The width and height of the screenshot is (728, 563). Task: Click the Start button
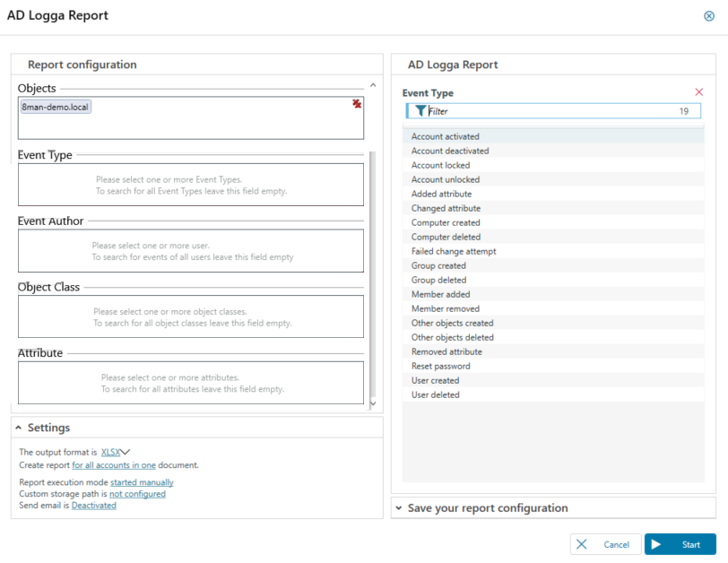[680, 544]
